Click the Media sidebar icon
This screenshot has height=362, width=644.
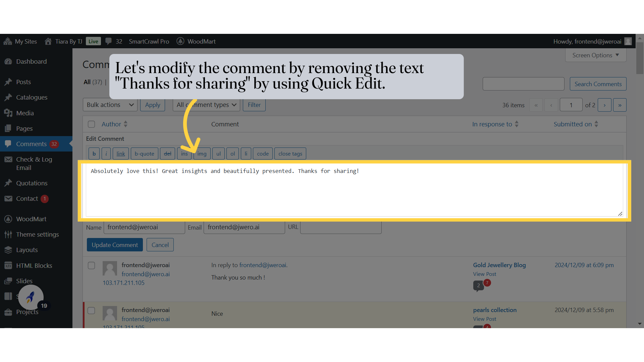pos(8,113)
